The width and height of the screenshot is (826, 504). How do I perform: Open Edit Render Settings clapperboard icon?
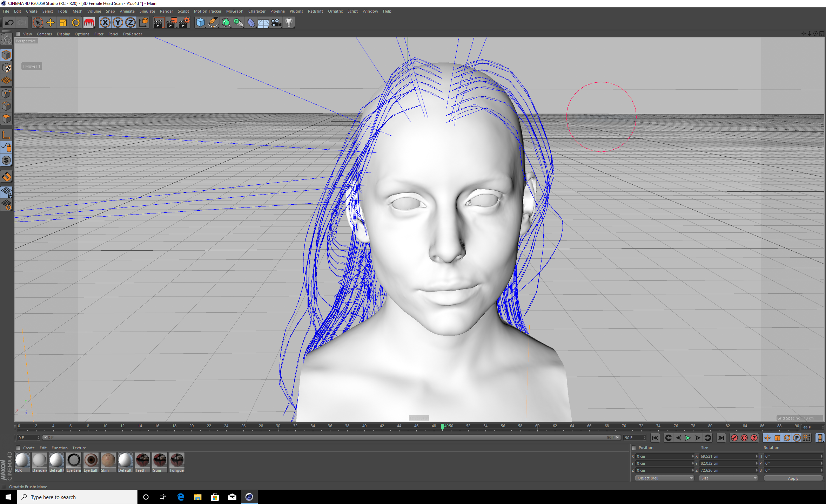coord(184,23)
